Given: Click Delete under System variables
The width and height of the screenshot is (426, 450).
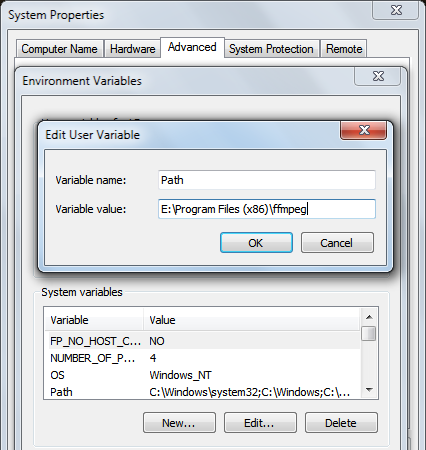Looking at the screenshot, I should pos(341,423).
